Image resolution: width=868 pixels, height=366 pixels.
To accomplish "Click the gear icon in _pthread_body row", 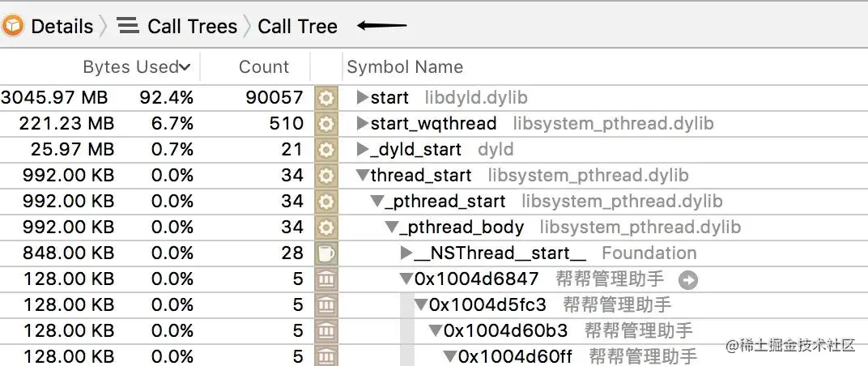I will click(326, 227).
